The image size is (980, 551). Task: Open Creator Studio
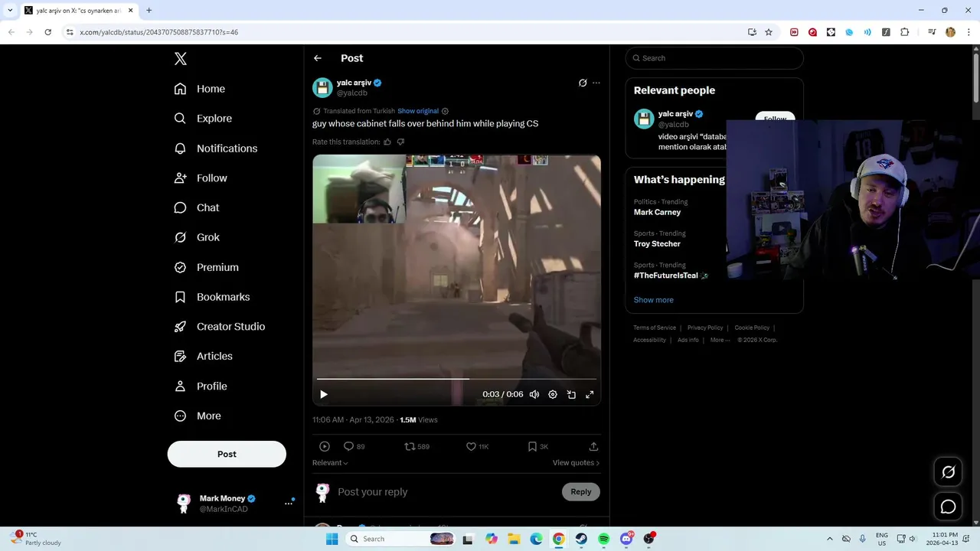(220, 327)
